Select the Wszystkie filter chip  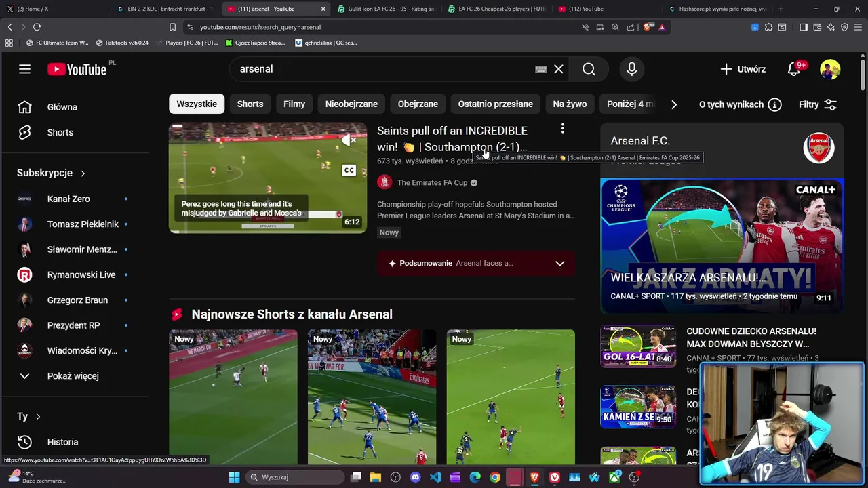[x=197, y=104]
